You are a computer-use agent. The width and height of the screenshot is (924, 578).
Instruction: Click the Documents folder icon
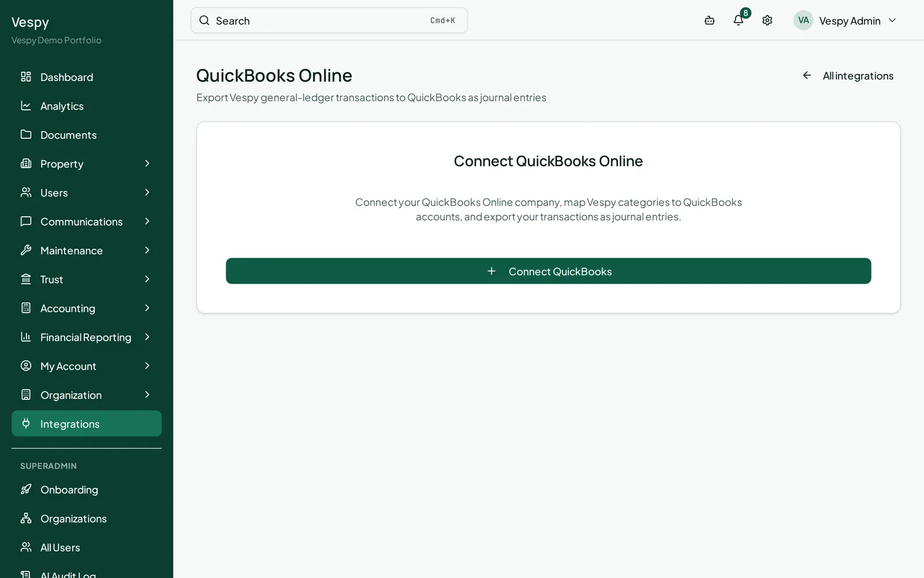[x=26, y=135]
